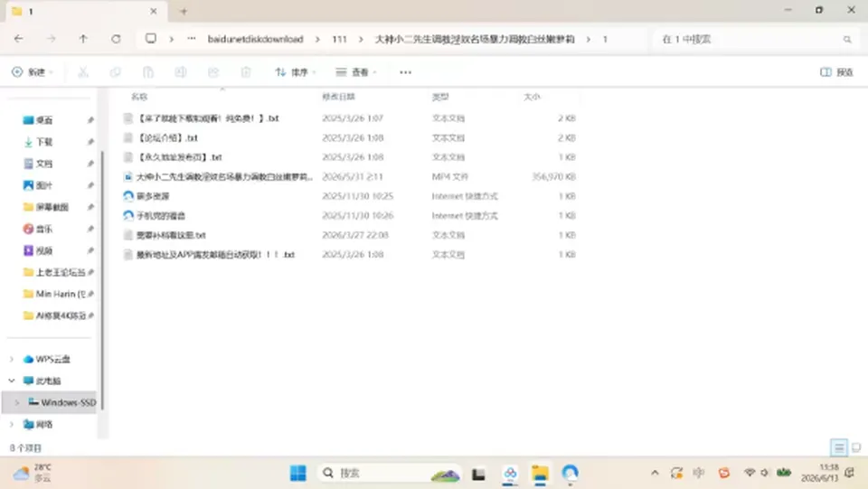This screenshot has width=868, height=489.
Task: Click the Share toolbar icon
Action: click(213, 72)
